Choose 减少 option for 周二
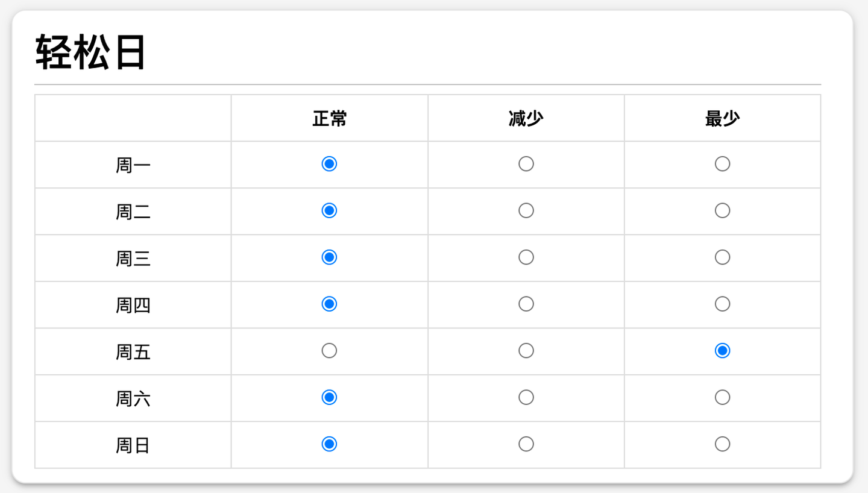The height and width of the screenshot is (493, 868). point(526,210)
